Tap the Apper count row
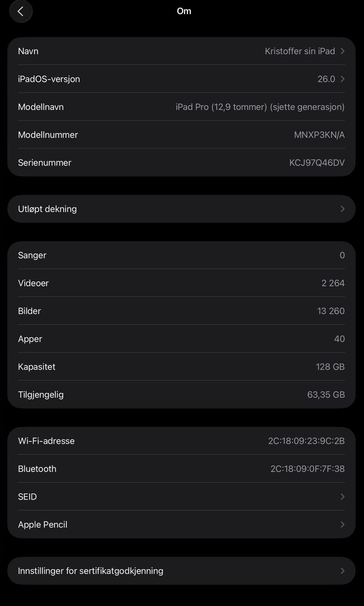364x606 pixels. [181, 339]
